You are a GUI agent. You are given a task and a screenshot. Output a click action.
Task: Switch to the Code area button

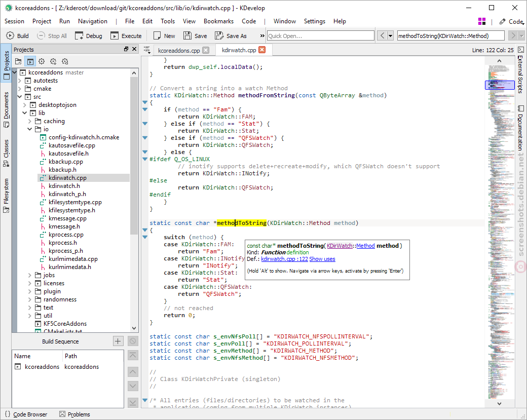click(511, 21)
